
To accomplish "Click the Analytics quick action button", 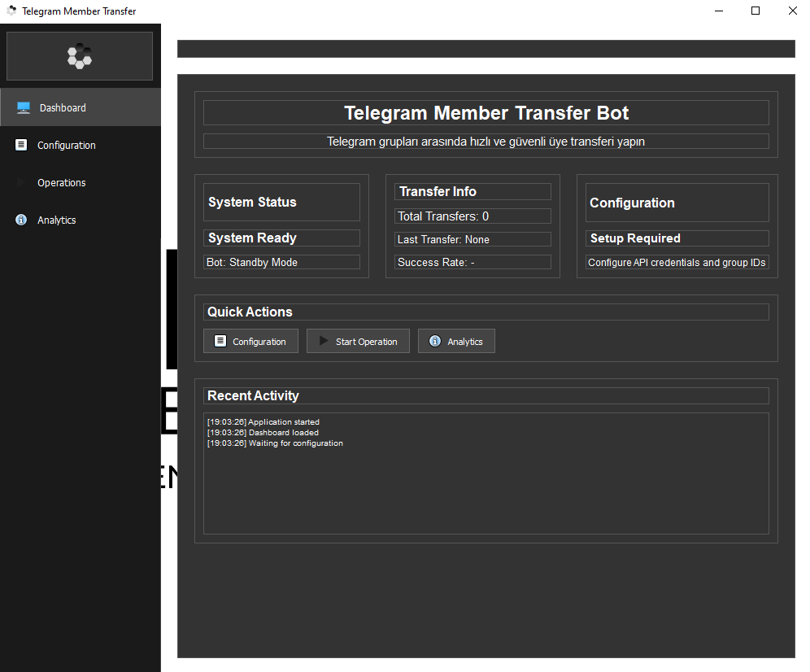I will (x=457, y=341).
